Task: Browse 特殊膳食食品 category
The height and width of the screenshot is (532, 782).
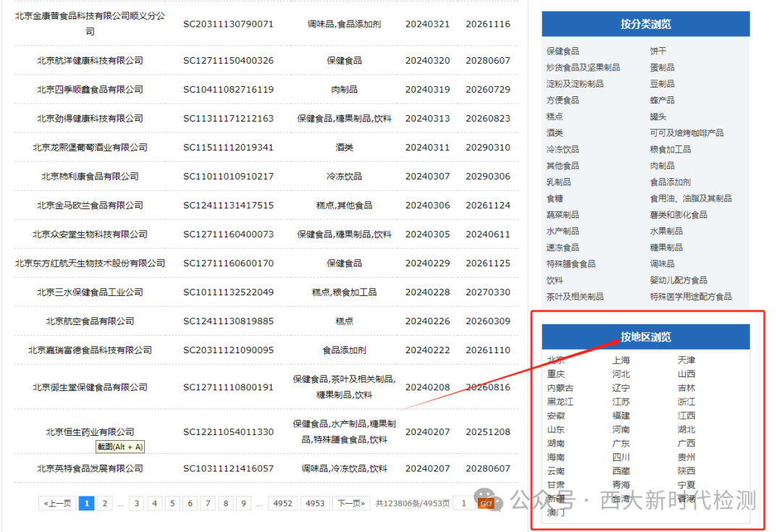Action: point(571,263)
